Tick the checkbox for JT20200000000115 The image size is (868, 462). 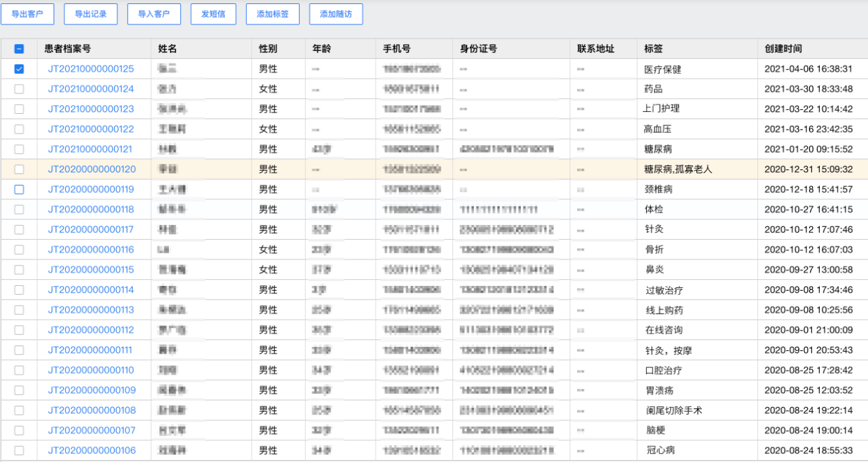click(x=19, y=270)
